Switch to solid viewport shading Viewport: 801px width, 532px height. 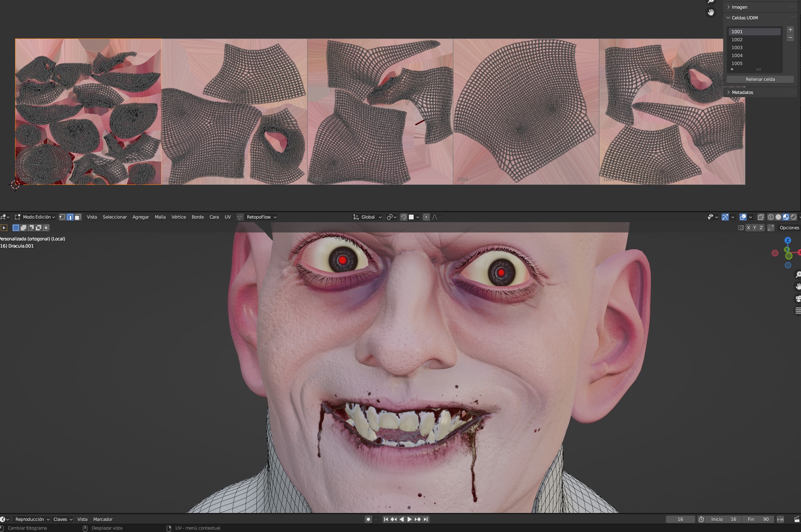click(x=778, y=217)
